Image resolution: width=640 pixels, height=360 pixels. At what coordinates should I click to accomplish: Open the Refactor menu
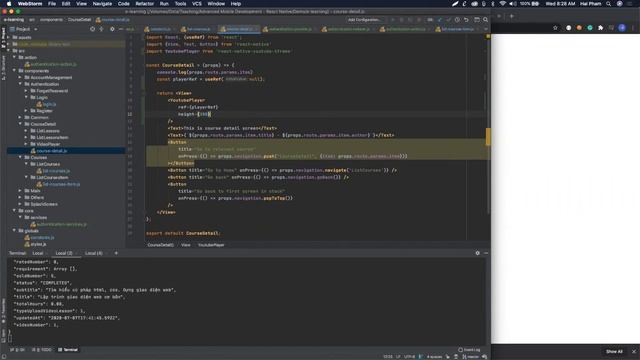pos(144,4)
